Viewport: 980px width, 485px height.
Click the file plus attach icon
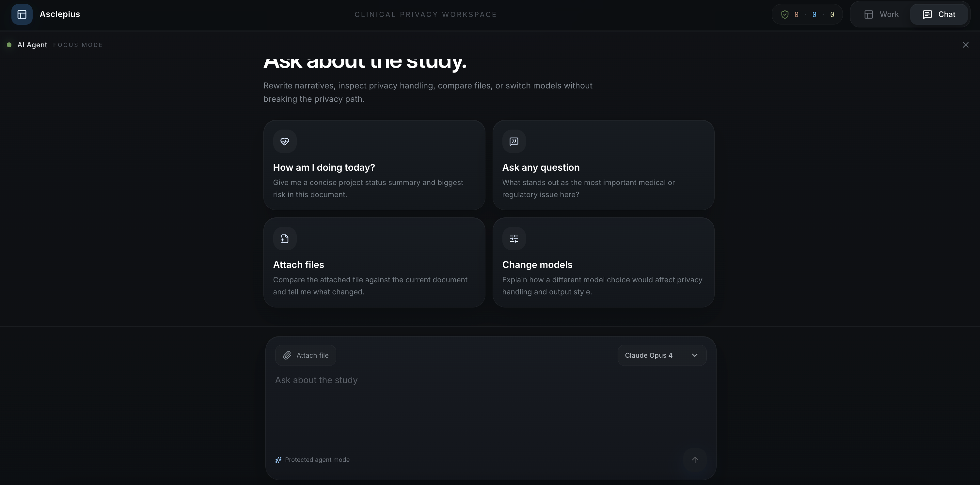click(x=285, y=239)
